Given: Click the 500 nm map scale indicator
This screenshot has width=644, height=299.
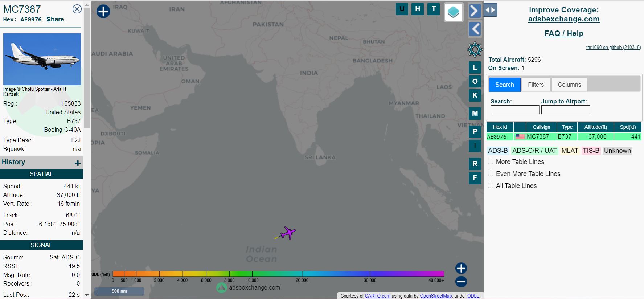Looking at the screenshot, I should click(119, 291).
